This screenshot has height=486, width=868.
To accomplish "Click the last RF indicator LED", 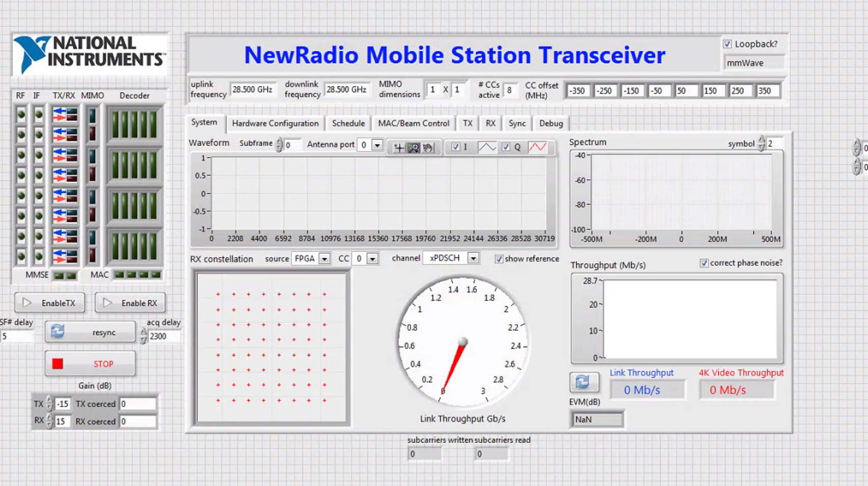I will click(x=21, y=256).
